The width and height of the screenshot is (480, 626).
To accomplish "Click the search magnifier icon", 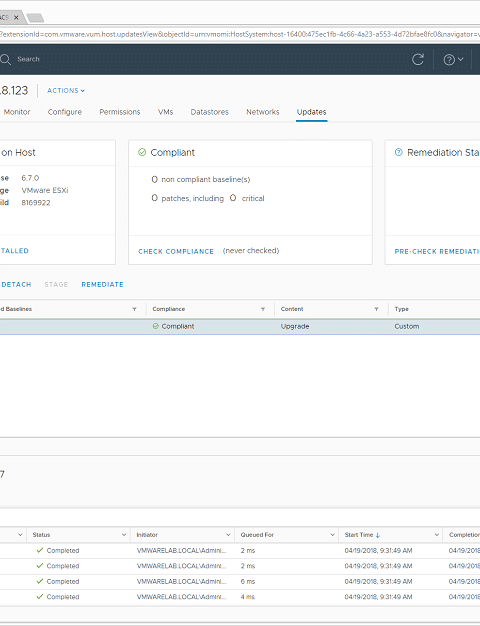I will tap(5, 59).
